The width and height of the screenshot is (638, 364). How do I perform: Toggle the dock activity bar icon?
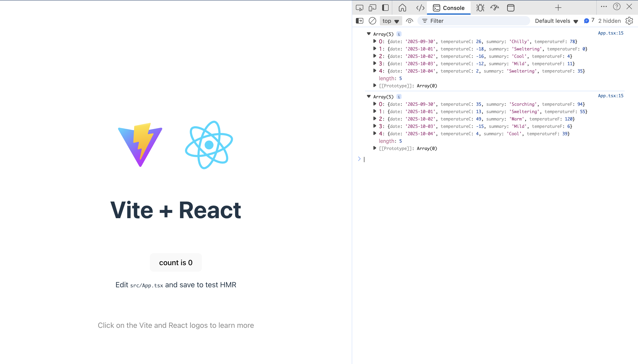click(385, 8)
